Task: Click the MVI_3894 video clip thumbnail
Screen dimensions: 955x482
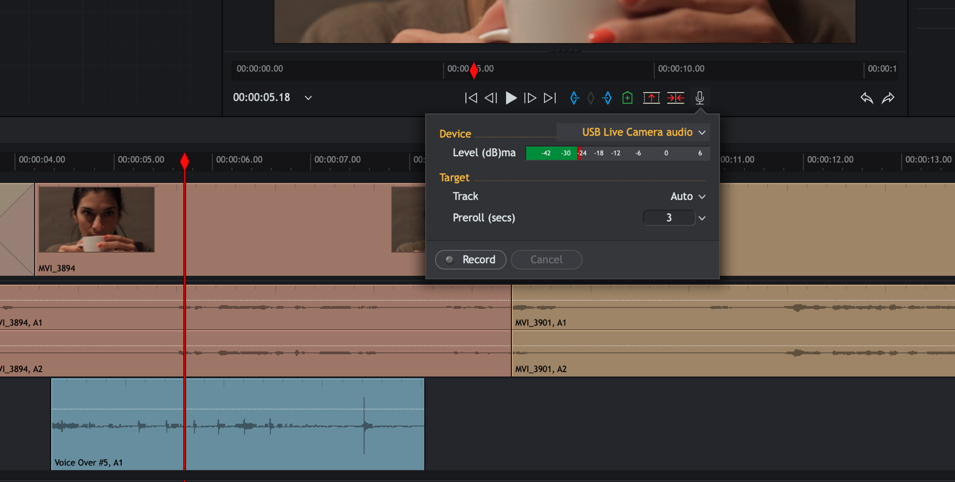Action: [x=96, y=220]
